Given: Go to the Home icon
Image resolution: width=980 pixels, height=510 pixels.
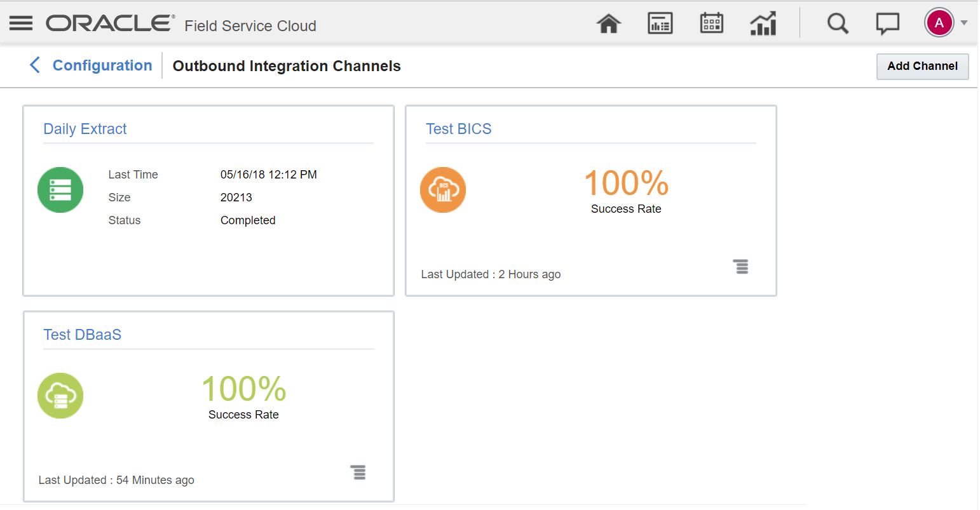Looking at the screenshot, I should (608, 24).
